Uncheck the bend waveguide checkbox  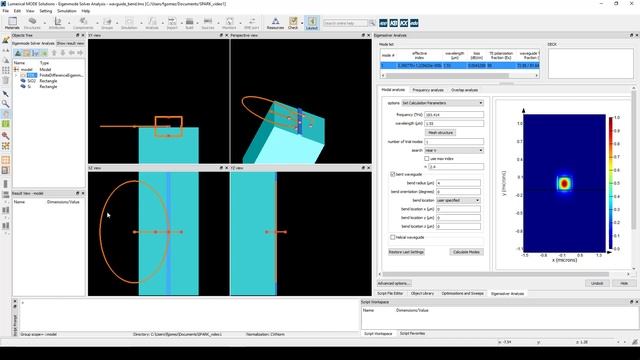click(393, 174)
